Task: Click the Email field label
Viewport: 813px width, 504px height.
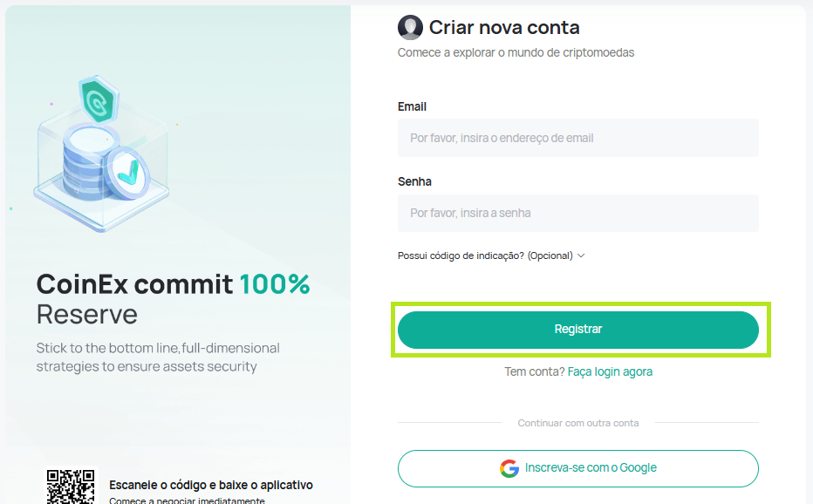Action: click(x=412, y=106)
